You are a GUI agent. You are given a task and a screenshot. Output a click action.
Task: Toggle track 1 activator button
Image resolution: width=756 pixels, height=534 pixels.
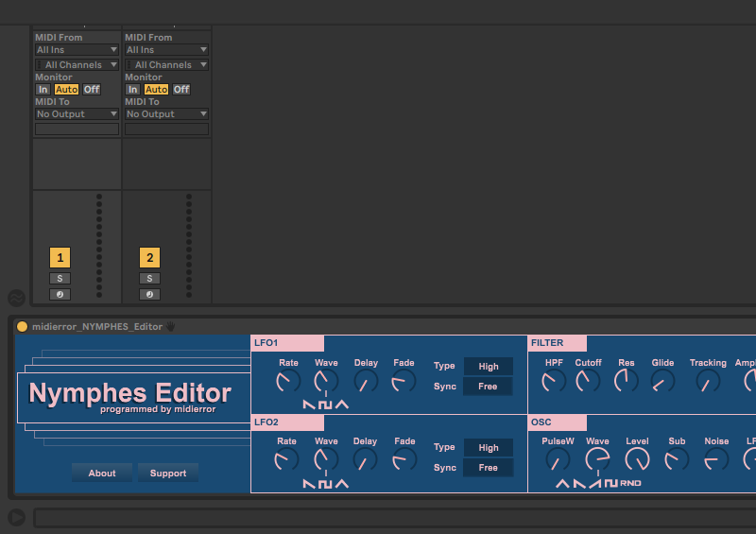click(60, 258)
